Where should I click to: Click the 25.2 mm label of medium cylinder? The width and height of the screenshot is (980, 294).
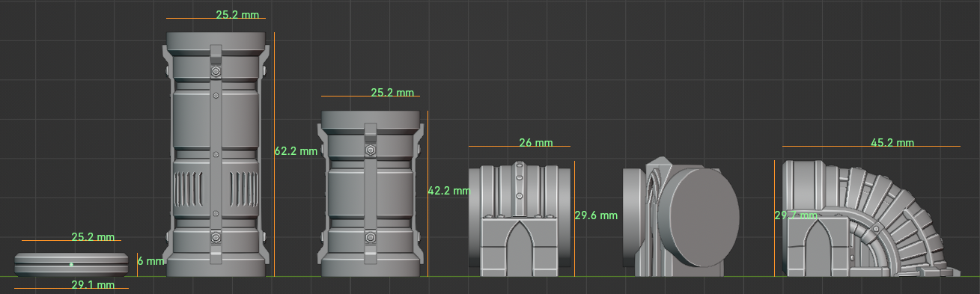392,93
